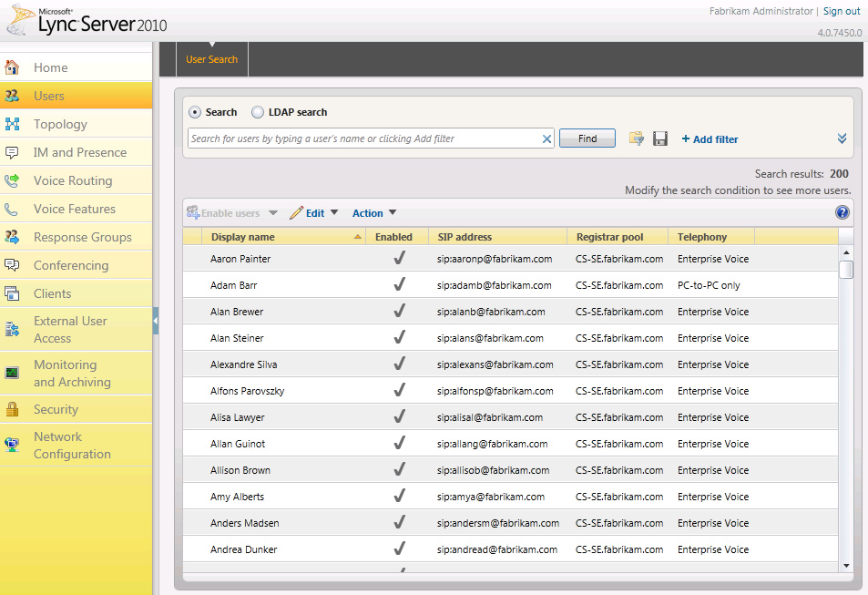
Task: Sort by SIP address column header
Action: point(497,237)
